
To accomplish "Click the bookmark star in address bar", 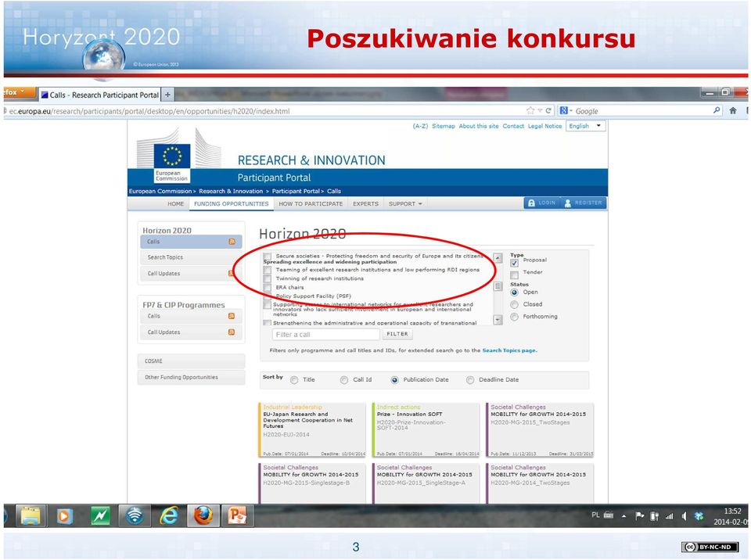I will click(530, 110).
